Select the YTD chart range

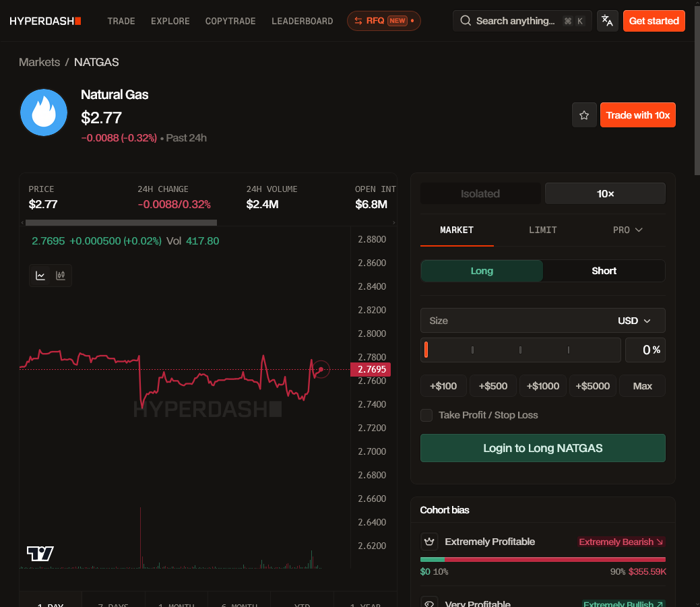tap(303, 601)
